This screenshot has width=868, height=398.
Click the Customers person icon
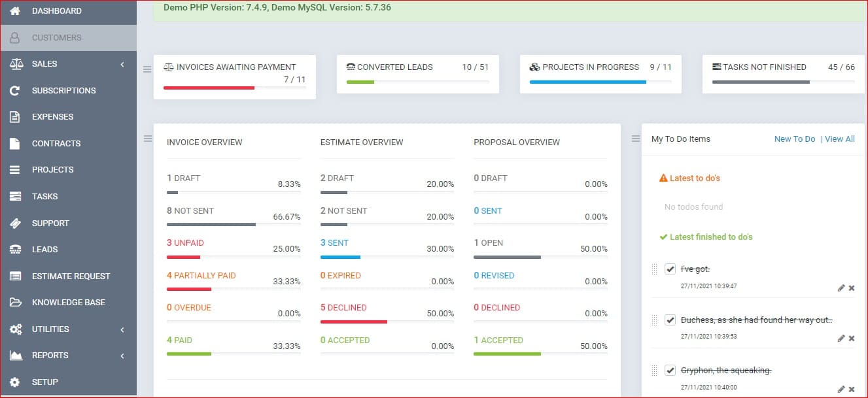click(15, 38)
